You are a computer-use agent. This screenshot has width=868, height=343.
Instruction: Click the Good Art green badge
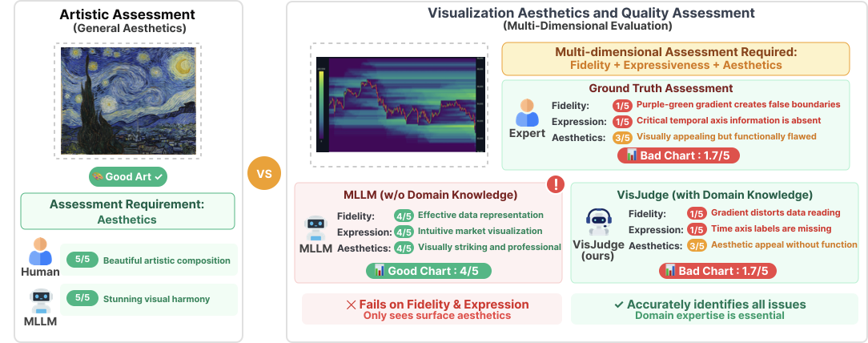pos(128,176)
